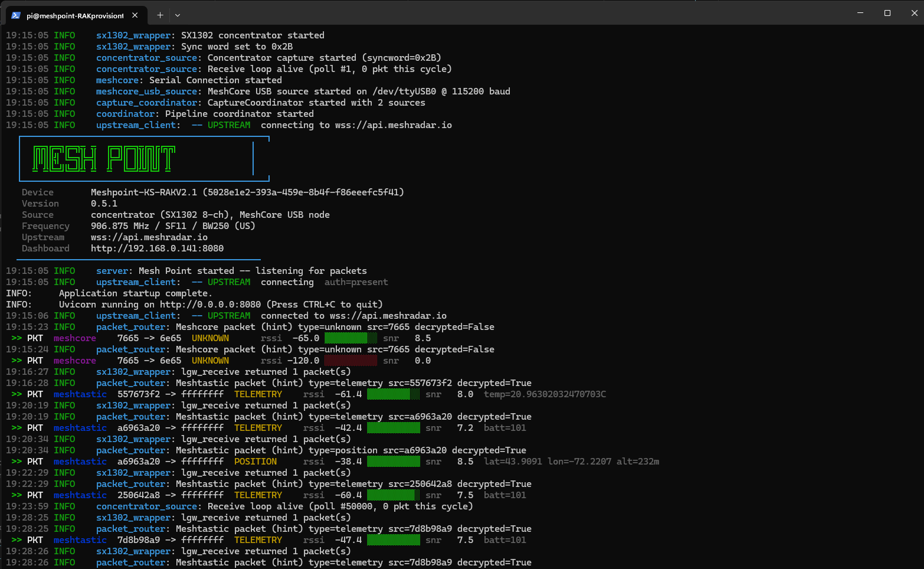Screen dimensions: 924x569
Task: Click the 19:16:27 timestamp
Action: [x=27, y=372]
